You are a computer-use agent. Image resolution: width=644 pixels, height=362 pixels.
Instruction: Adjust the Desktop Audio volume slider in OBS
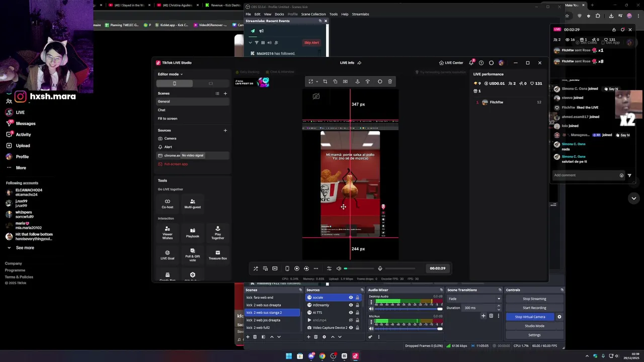coord(409,309)
